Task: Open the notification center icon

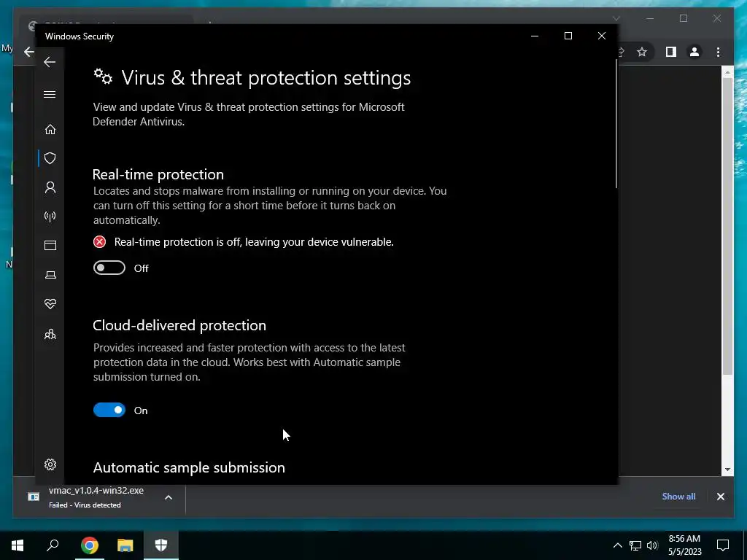Action: point(723,545)
